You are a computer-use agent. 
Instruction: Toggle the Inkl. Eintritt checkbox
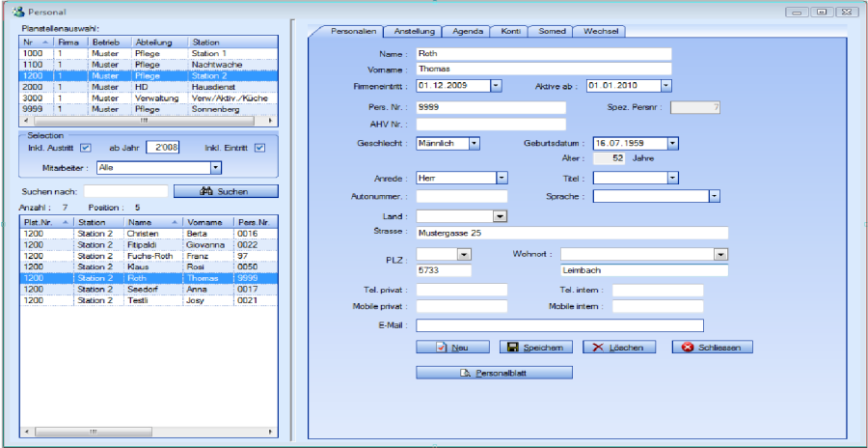[258, 148]
